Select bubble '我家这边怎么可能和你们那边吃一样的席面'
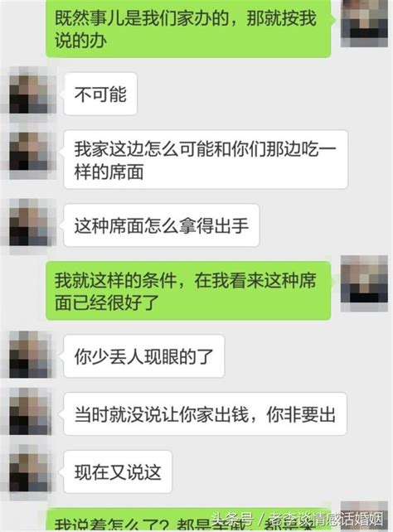The height and width of the screenshot is (532, 393). click(206, 159)
